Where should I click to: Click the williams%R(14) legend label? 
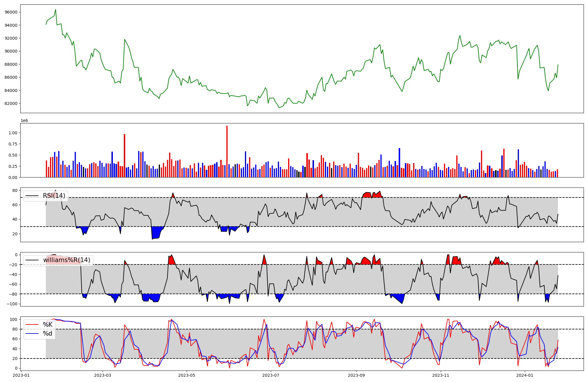[67, 260]
